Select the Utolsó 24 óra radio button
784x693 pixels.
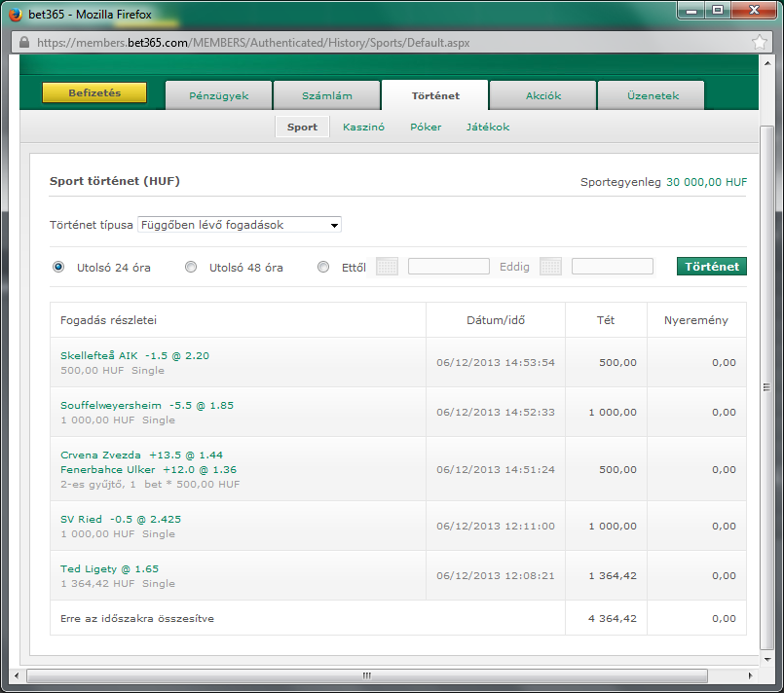coord(58,267)
